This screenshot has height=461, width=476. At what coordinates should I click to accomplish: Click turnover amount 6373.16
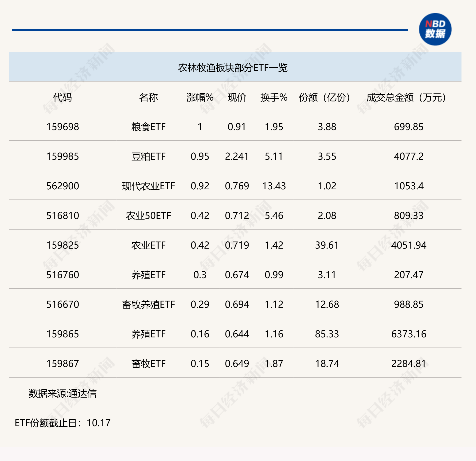pos(409,334)
